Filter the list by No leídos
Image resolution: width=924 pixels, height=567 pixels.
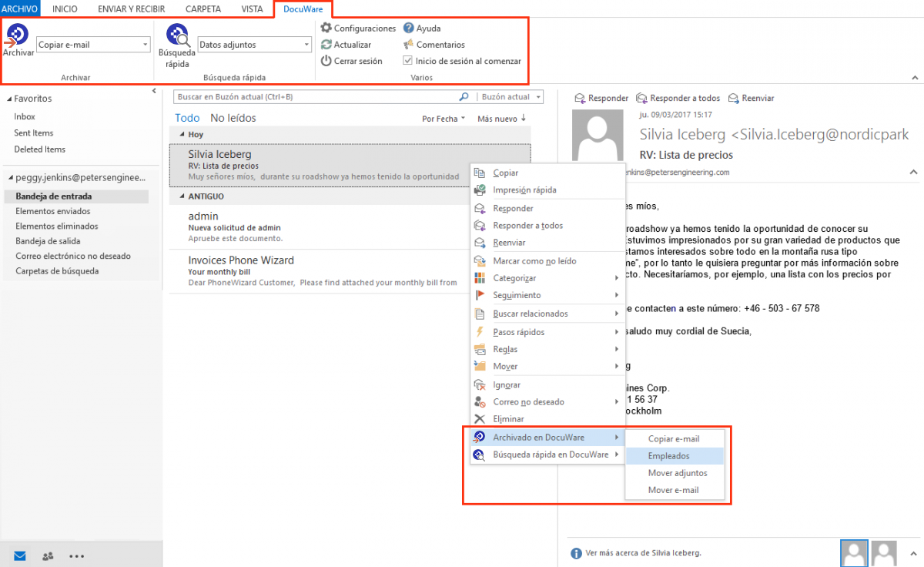point(233,118)
